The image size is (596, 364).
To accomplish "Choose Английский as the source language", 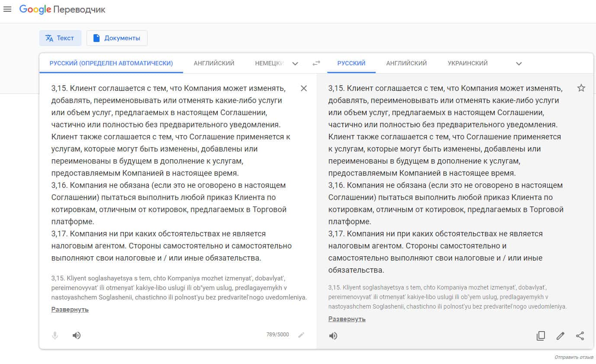I will 214,63.
